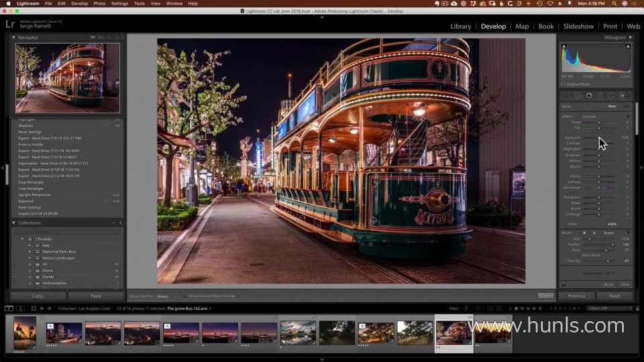
Task: Open Grid view from filmstrip bar
Action: [33, 308]
